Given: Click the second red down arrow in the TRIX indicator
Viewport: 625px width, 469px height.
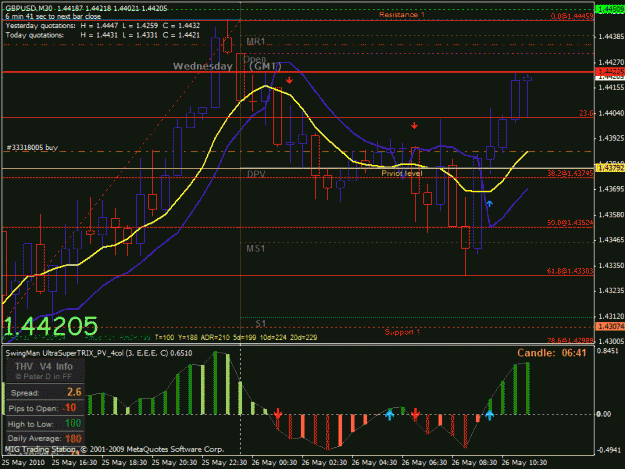Looking at the screenshot, I should pyautogui.click(x=415, y=414).
